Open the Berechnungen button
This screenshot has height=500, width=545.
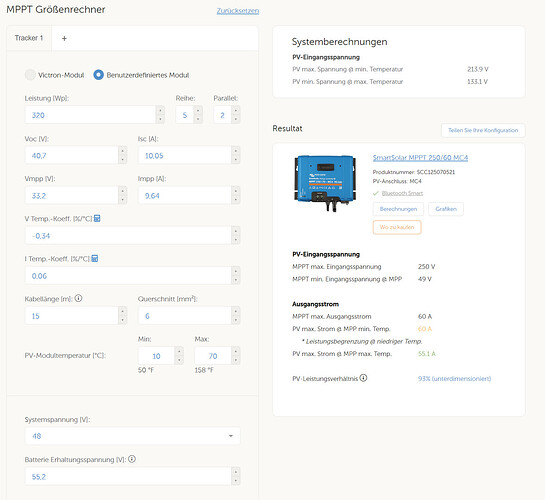click(x=398, y=209)
